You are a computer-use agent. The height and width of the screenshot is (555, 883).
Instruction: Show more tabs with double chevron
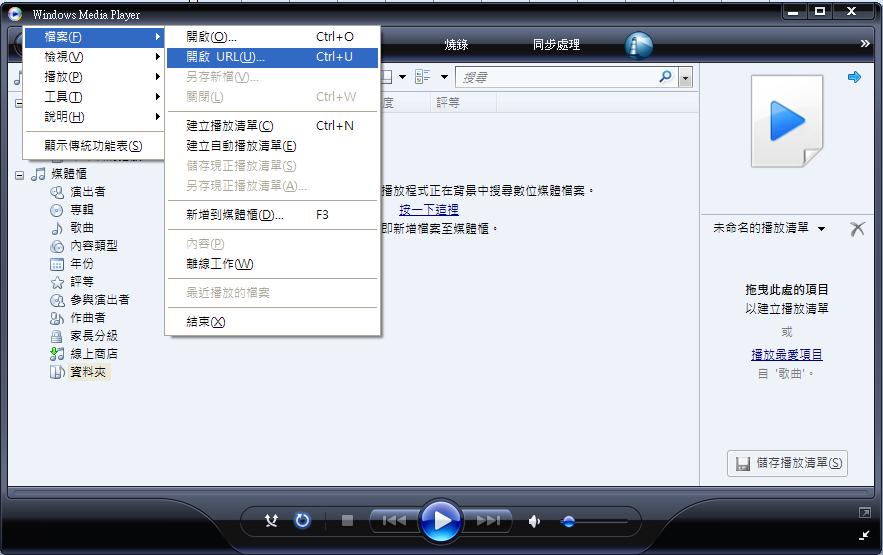coord(865,43)
